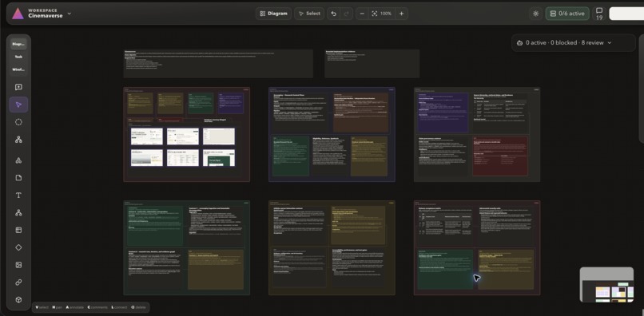Open the bottom-right thumbnail with green panel
This screenshot has height=316, width=644.
click(219, 157)
